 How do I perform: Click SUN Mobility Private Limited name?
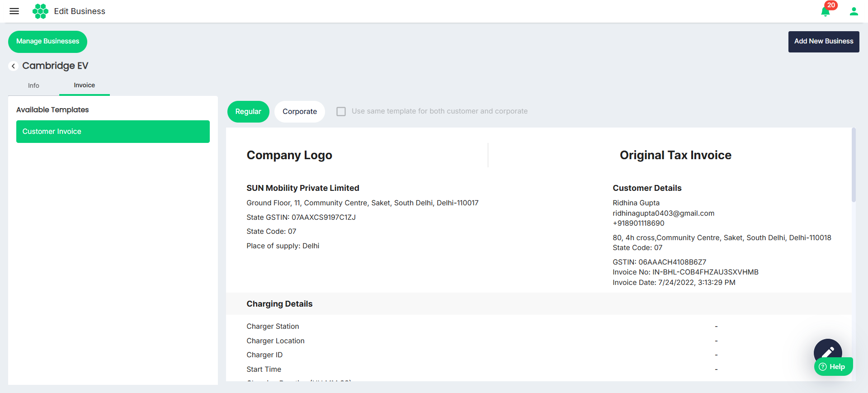[303, 188]
